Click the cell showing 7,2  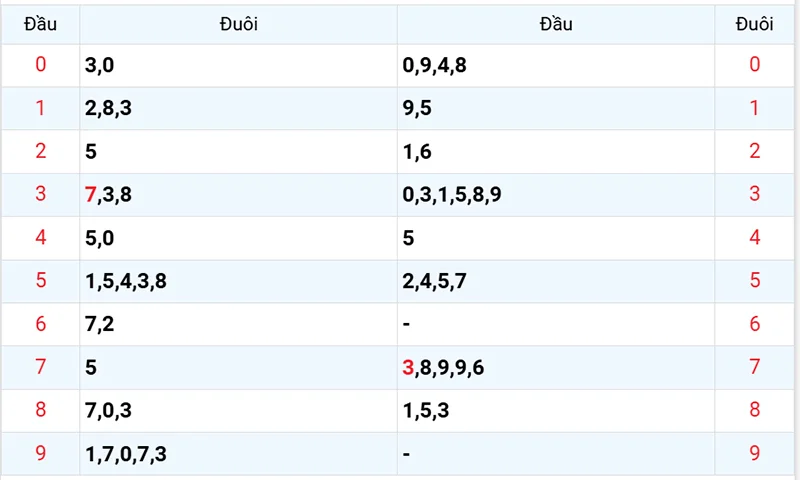point(238,324)
